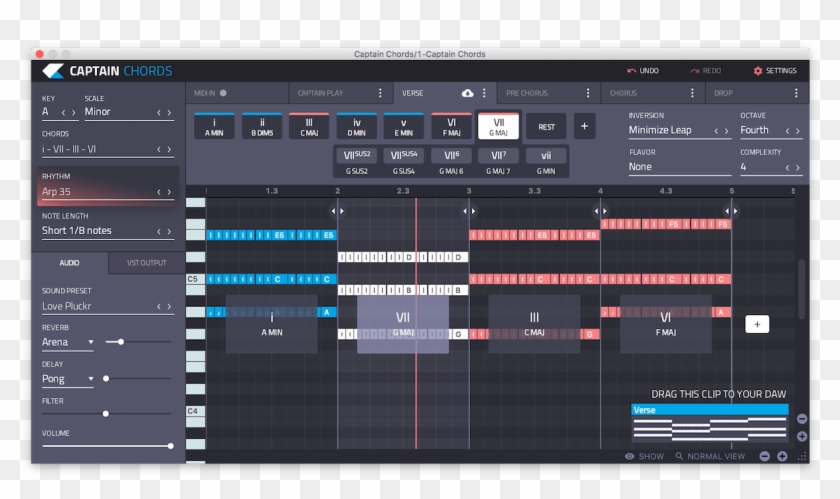
Task: Select the i A MIN chord button
Action: click(x=214, y=126)
